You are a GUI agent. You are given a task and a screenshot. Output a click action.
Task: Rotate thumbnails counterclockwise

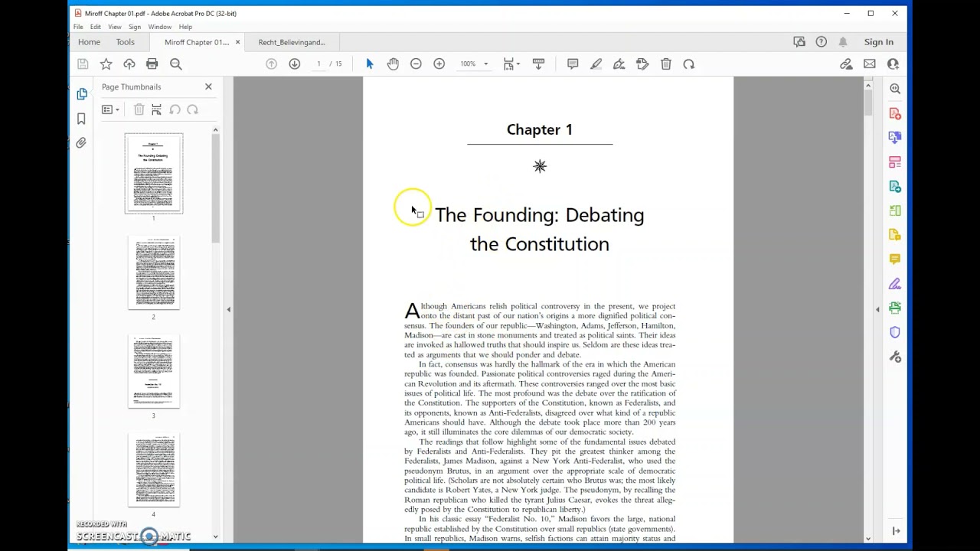(x=175, y=110)
